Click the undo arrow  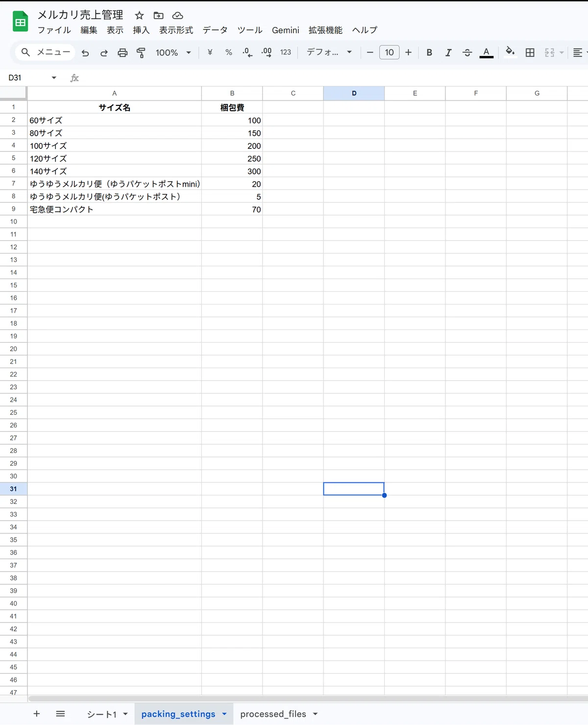85,52
